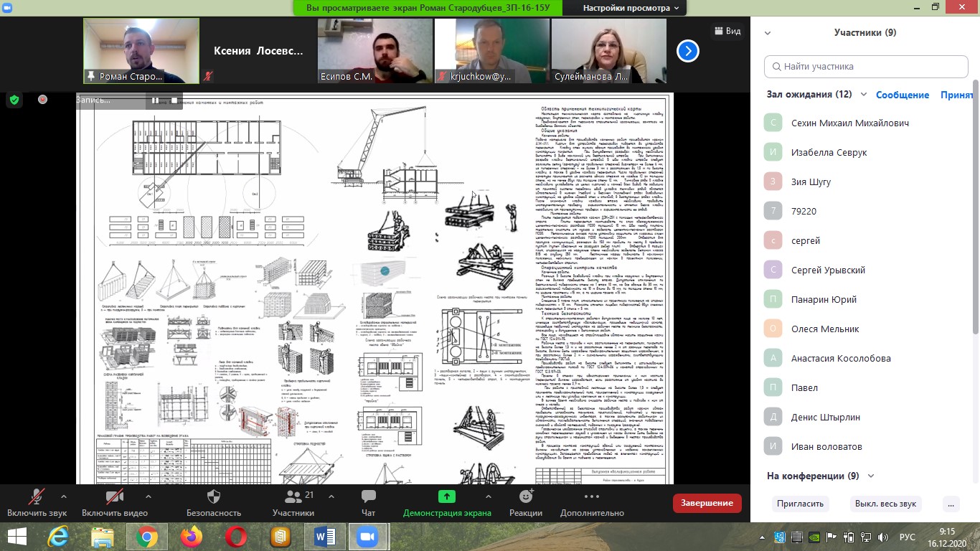Screen dimensions: 980x551
Task: Select waiting participant сергей
Action: (x=863, y=240)
